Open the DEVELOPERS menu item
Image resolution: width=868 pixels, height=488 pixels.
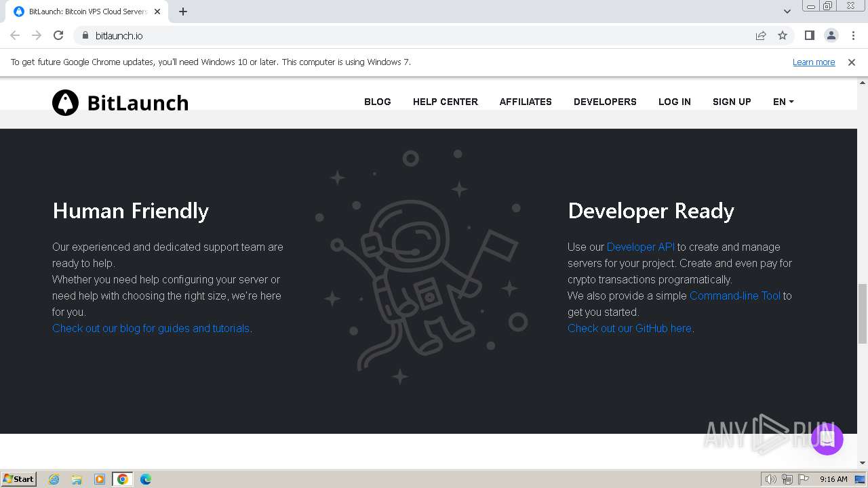tap(605, 102)
